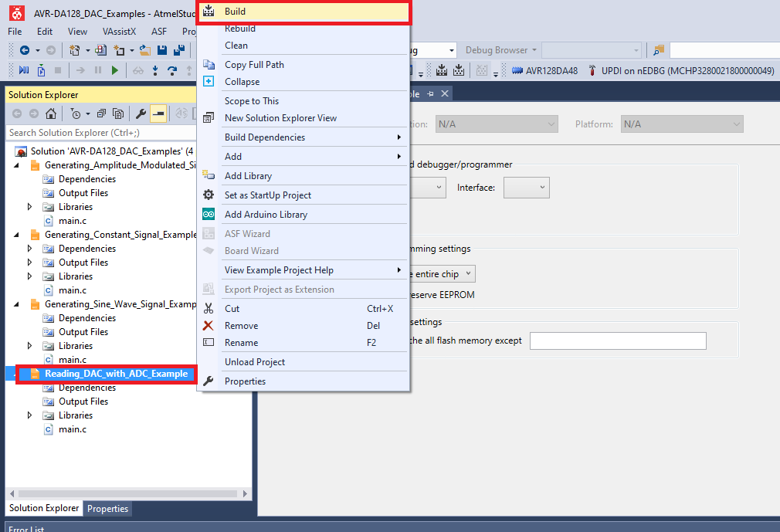Image resolution: width=780 pixels, height=532 pixels.
Task: Click the New Project toolbar icon
Action: pyautogui.click(x=75, y=50)
